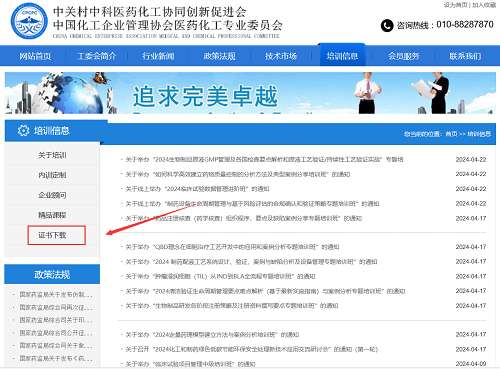Open 精品课程 in the sidebar menu

pos(52,215)
